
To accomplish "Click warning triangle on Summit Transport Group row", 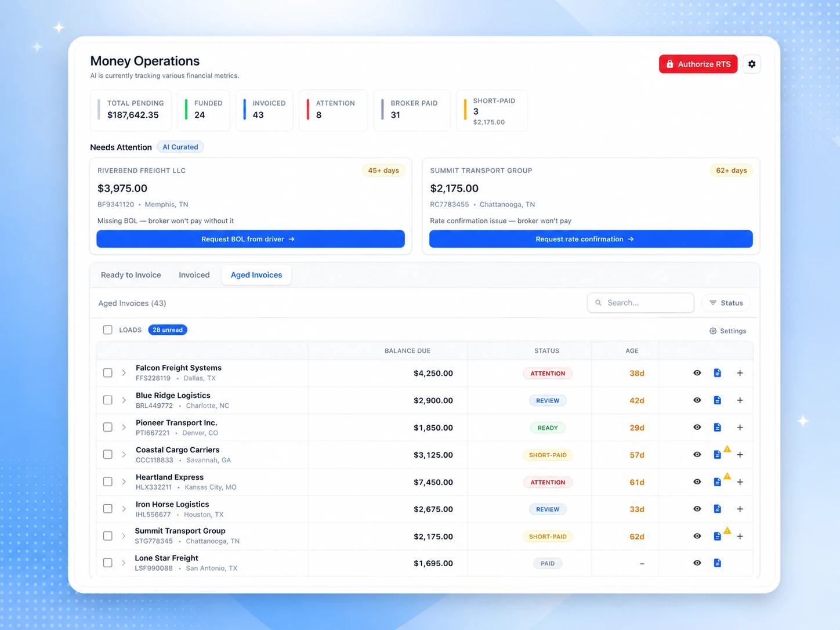I will coord(727,531).
